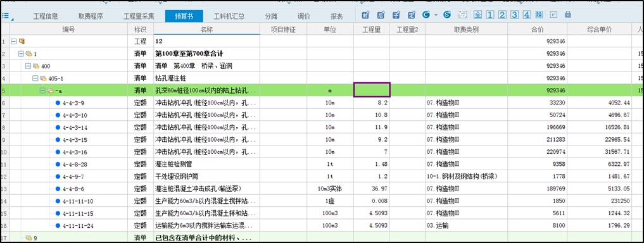Screen dimensions: 644x243
Task: Select quota item 4-11-11-15
Action: click(x=79, y=214)
